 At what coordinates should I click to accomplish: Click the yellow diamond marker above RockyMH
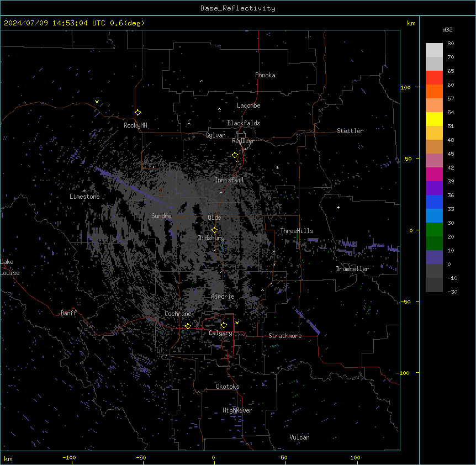click(138, 113)
